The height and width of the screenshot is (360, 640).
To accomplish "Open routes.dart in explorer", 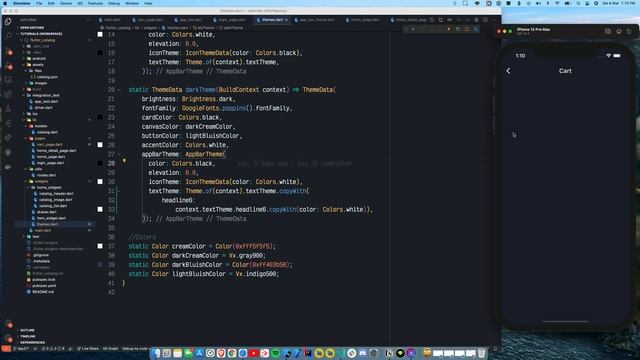I will (x=46, y=175).
